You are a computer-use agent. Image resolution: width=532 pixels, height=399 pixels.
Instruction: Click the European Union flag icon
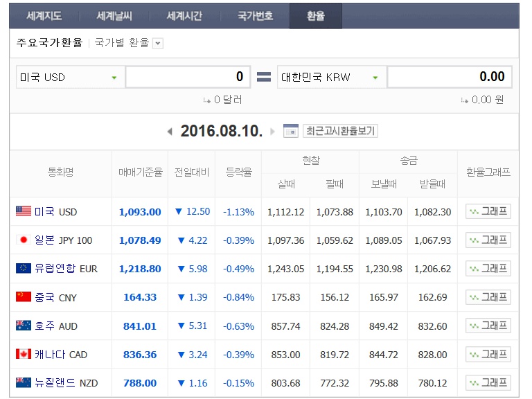(x=24, y=268)
